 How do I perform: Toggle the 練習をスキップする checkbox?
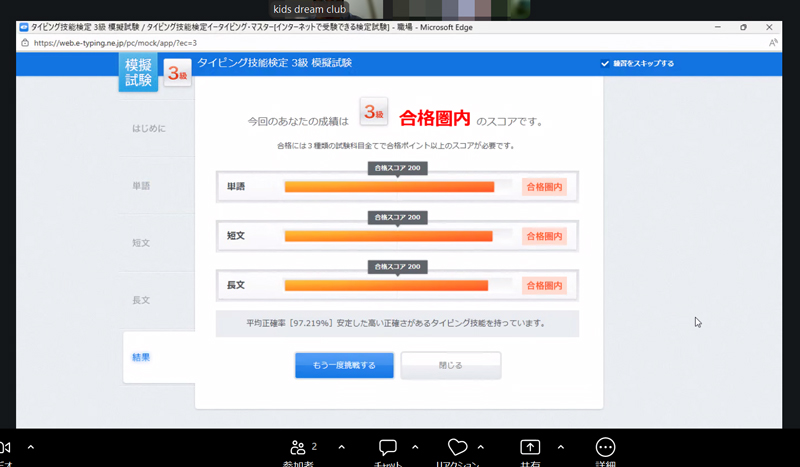605,63
